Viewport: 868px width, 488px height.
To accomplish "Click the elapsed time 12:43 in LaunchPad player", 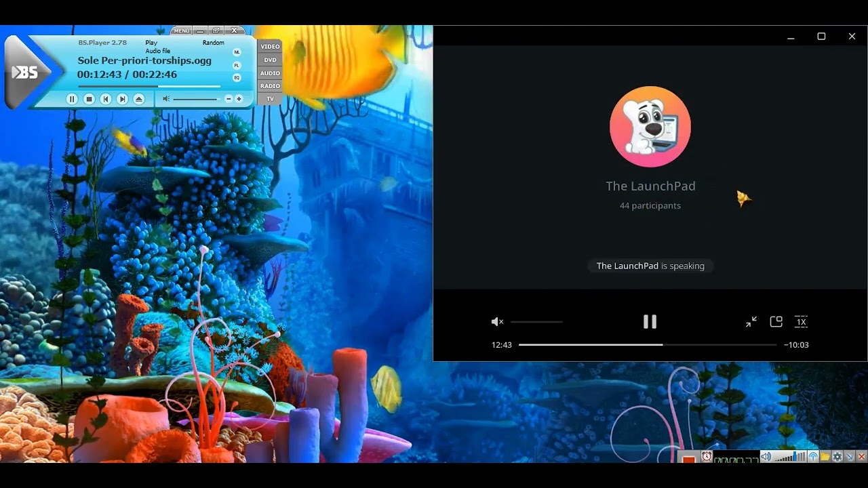I will [502, 345].
